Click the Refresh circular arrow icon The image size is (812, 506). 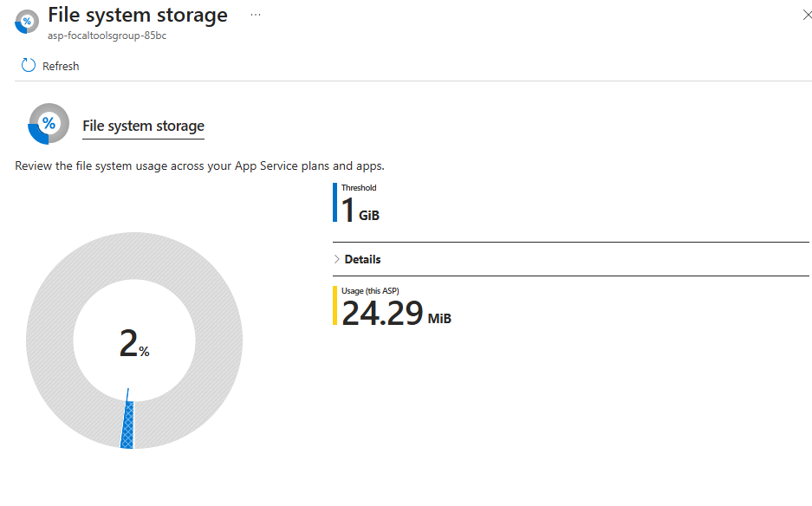[29, 65]
